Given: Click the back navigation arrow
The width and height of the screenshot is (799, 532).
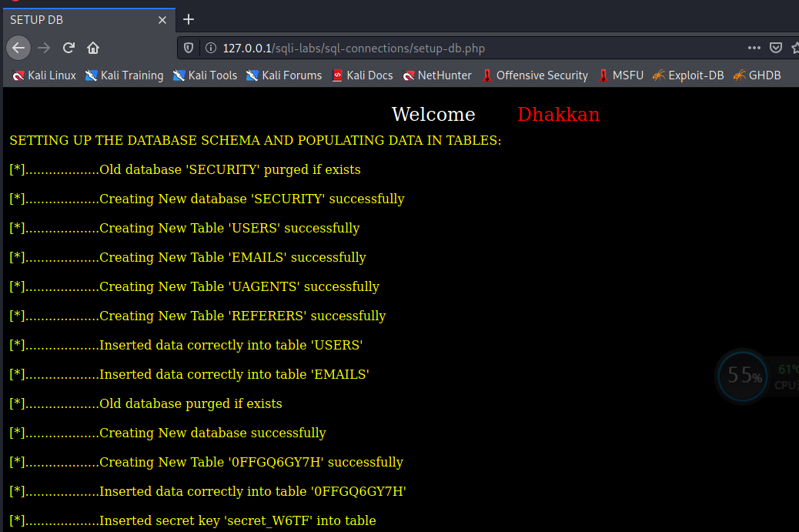Looking at the screenshot, I should pos(18,48).
